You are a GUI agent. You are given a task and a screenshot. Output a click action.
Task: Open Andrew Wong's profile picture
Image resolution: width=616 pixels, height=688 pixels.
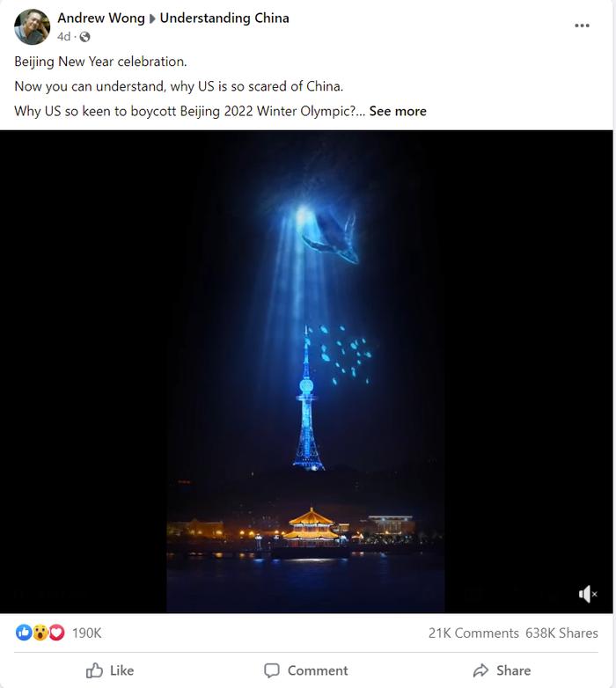[x=32, y=26]
